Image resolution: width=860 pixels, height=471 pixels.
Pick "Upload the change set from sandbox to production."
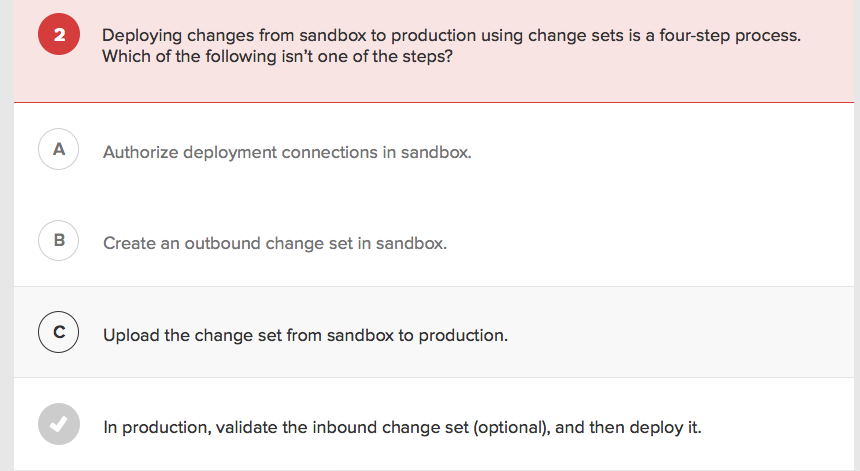[305, 336]
